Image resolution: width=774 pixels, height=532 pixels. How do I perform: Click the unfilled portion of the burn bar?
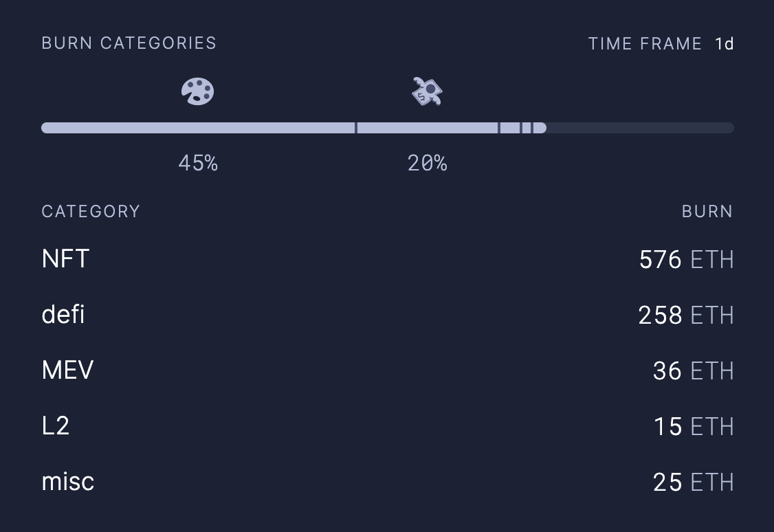[x=639, y=128]
